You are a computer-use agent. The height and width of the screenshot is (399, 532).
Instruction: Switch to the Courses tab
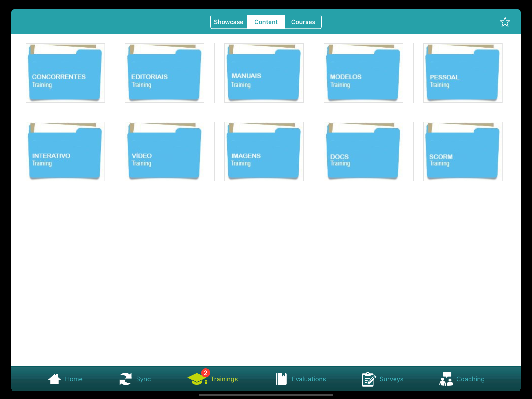(x=303, y=22)
